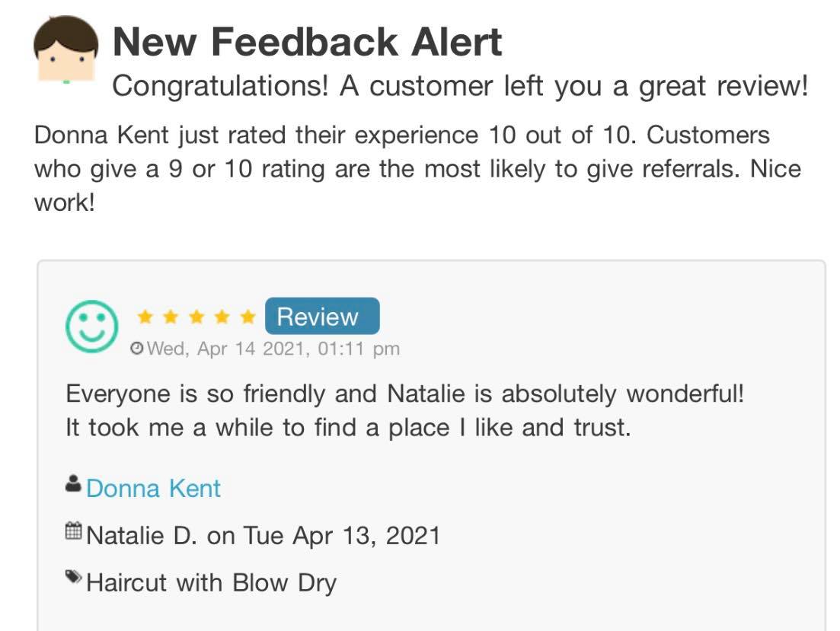Viewport: 840px width, 631px height.
Task: Click the Haircut with Blow Dry service label
Action: click(212, 583)
